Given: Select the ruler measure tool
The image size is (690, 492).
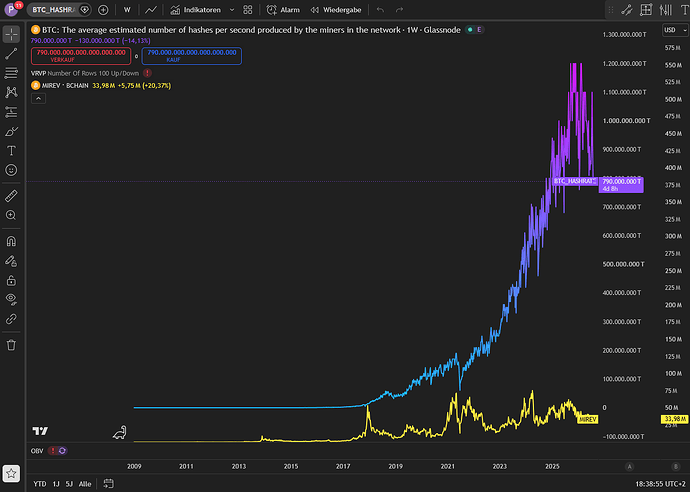Looking at the screenshot, I should 11,196.
